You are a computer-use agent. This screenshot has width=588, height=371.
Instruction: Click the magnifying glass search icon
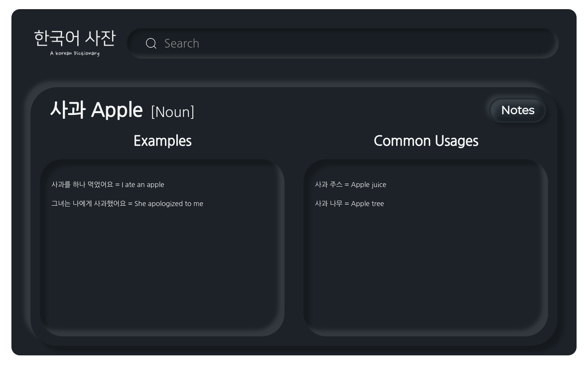[151, 43]
